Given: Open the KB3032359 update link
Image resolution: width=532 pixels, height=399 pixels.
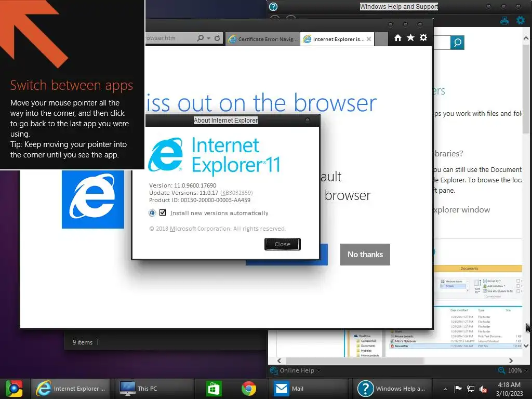Looking at the screenshot, I should point(236,193).
